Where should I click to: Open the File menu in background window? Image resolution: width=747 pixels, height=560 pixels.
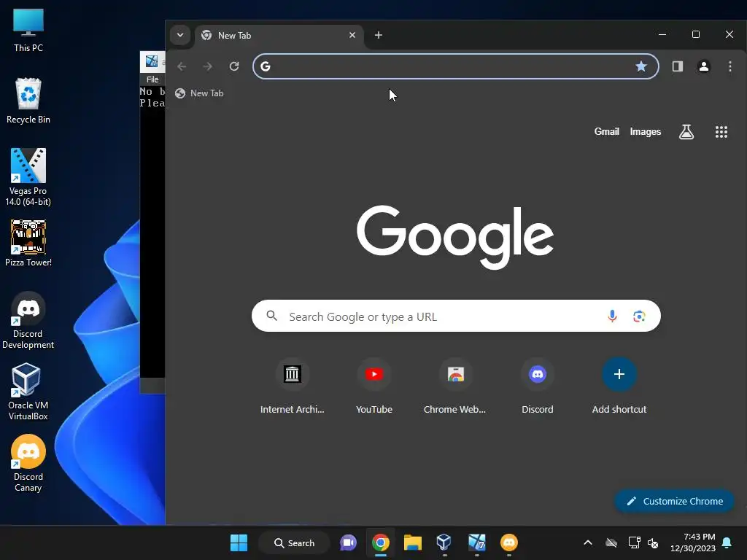pyautogui.click(x=152, y=79)
